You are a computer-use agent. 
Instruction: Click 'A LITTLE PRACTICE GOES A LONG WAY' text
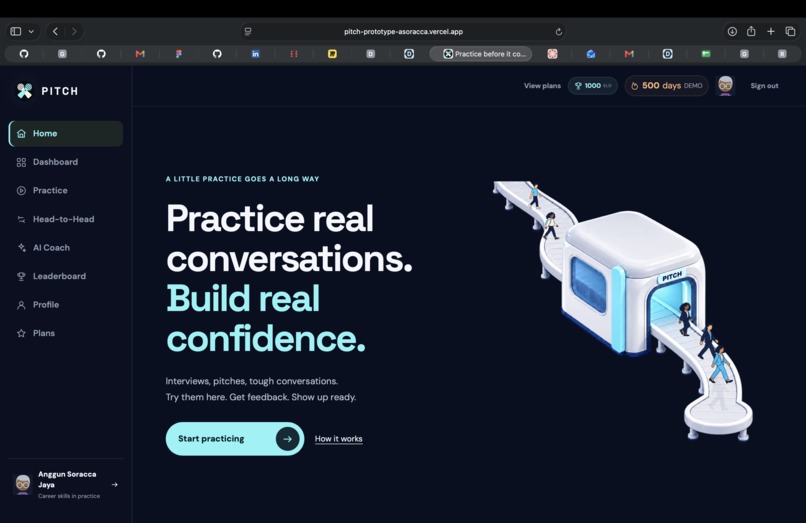coord(243,179)
